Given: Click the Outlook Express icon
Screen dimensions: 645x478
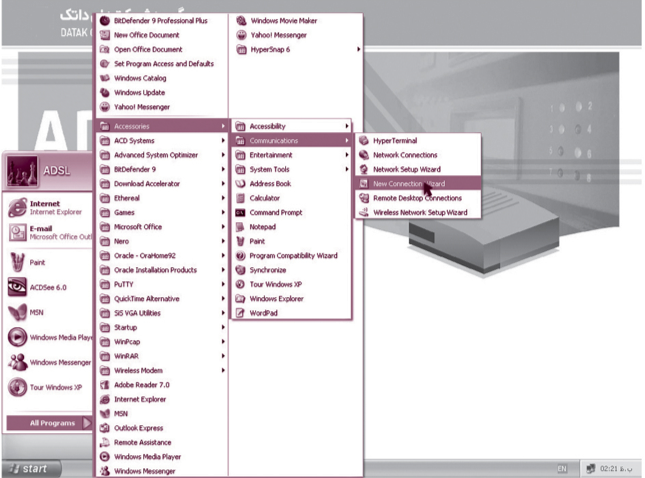Looking at the screenshot, I should pyautogui.click(x=105, y=428).
